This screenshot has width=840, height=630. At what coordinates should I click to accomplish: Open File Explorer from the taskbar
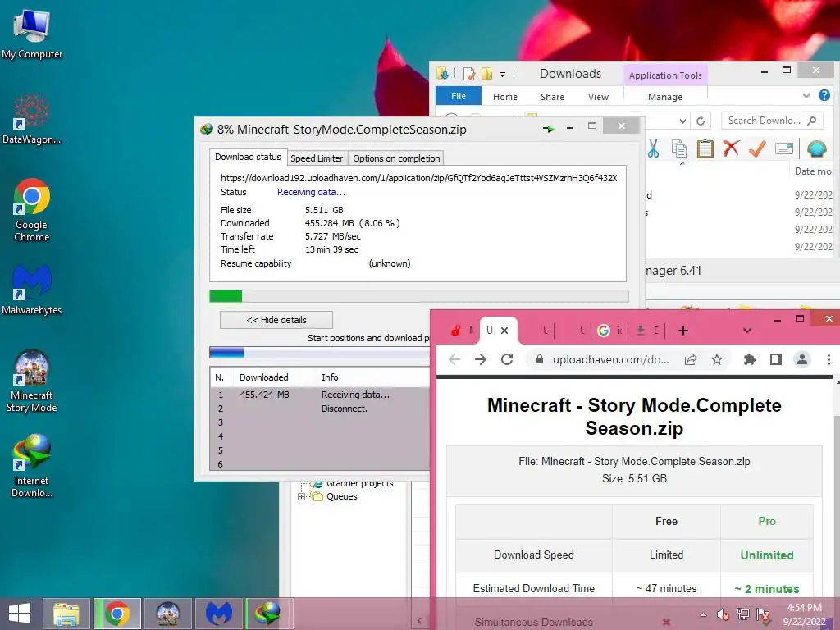pyautogui.click(x=66, y=614)
